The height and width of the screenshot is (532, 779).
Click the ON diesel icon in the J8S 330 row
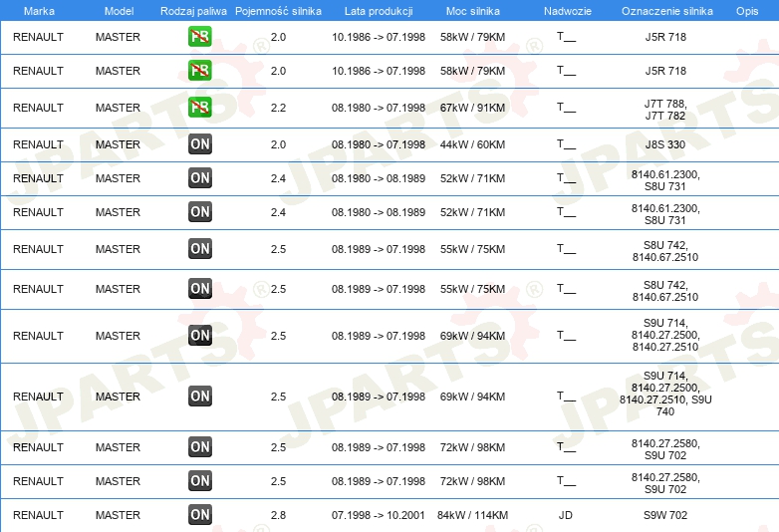(x=200, y=144)
